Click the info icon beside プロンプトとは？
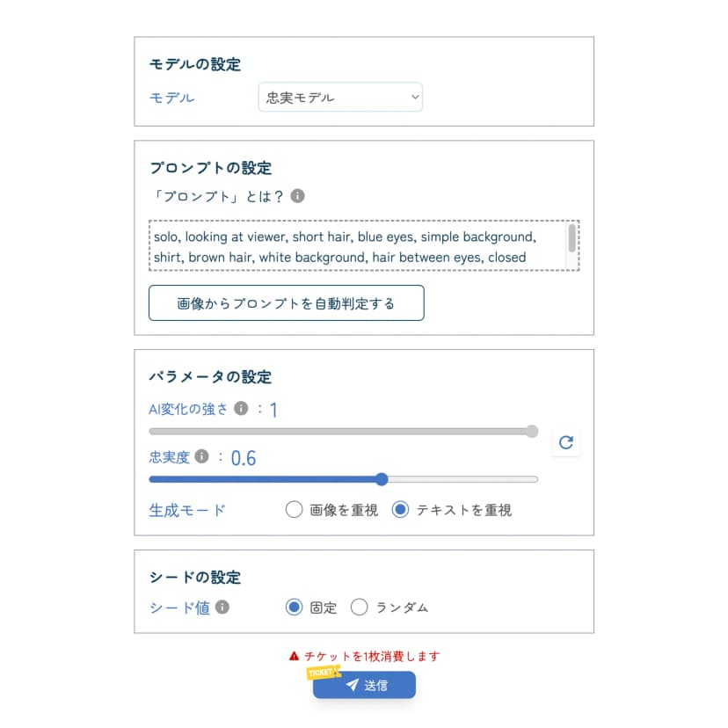This screenshot has width=728, height=728. [x=298, y=196]
